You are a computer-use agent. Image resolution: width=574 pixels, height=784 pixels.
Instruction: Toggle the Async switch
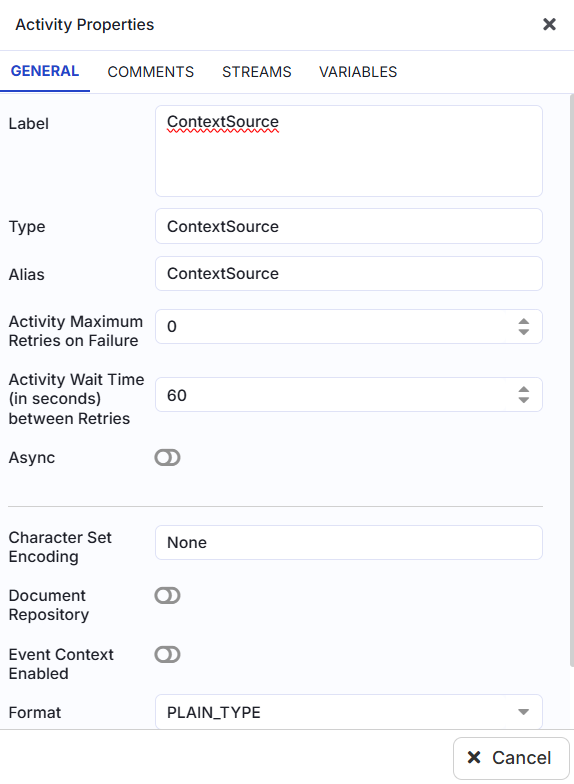(x=168, y=458)
